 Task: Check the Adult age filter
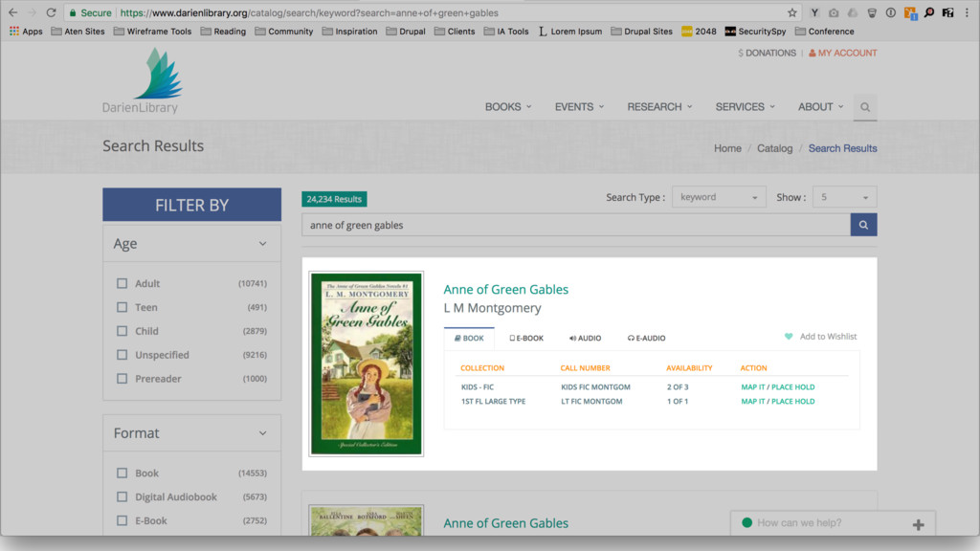(x=122, y=283)
